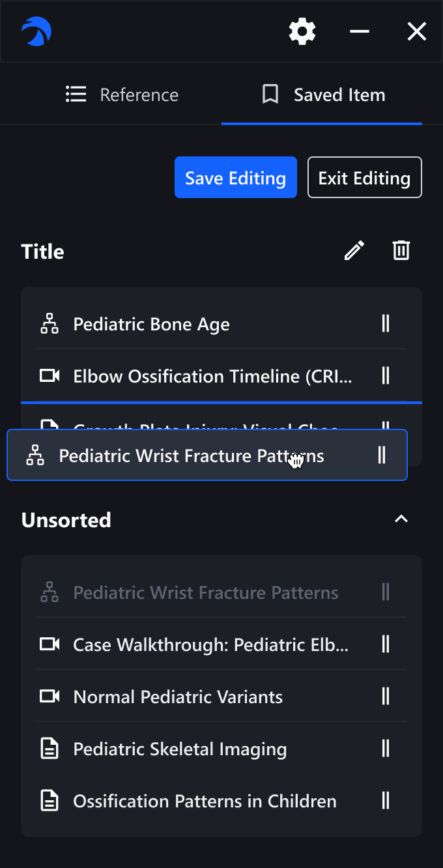Select the Normal Pediatric Variants item
This screenshot has width=443, height=868.
tap(221, 697)
